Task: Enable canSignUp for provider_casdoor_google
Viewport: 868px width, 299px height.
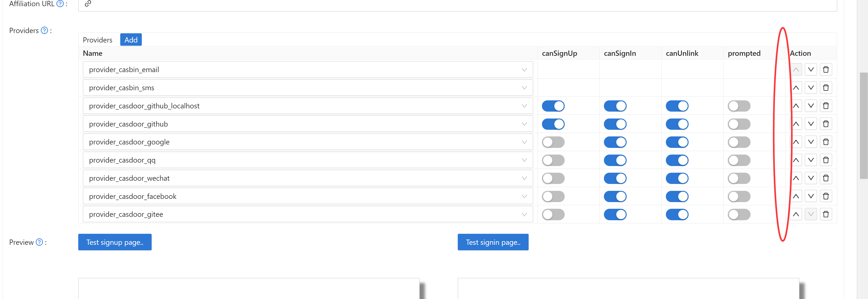Action: pyautogui.click(x=553, y=142)
